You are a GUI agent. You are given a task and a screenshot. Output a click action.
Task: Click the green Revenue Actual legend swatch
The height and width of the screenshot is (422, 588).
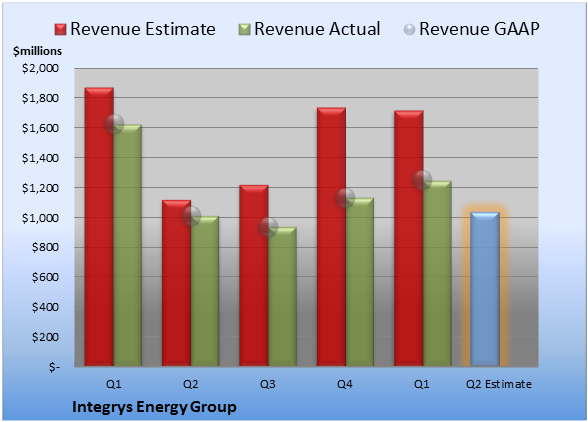(244, 30)
